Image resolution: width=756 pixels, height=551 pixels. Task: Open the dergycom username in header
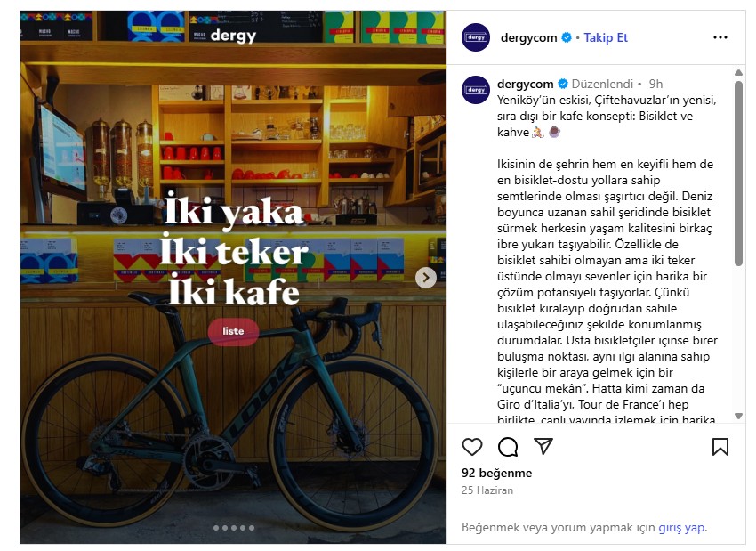coord(528,37)
